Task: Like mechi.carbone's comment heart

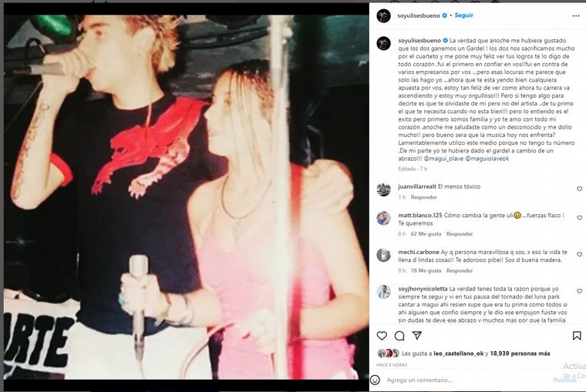Action: coord(580,254)
